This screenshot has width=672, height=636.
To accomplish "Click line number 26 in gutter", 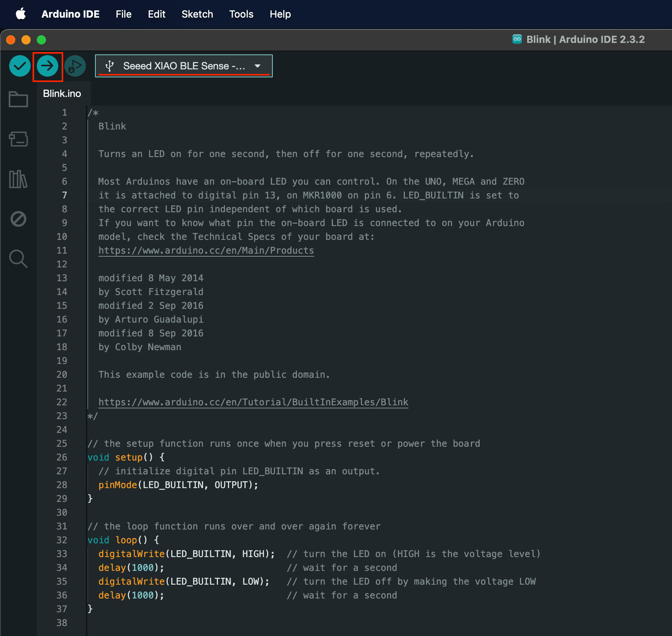I will coord(62,457).
